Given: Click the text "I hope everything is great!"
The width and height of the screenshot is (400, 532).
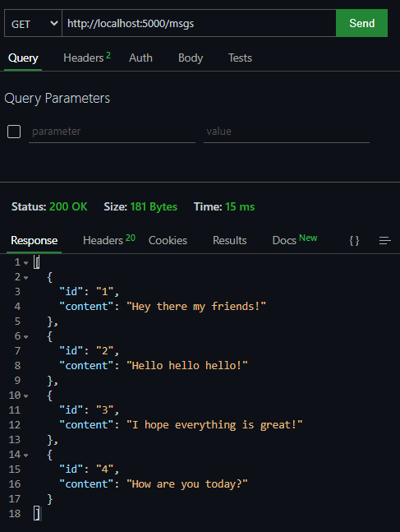Looking at the screenshot, I should point(214,425).
